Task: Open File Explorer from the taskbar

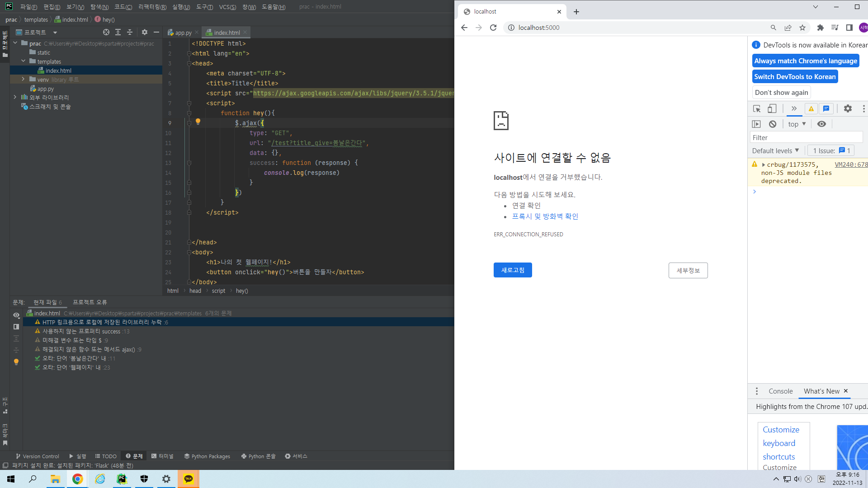Action: coord(55,479)
